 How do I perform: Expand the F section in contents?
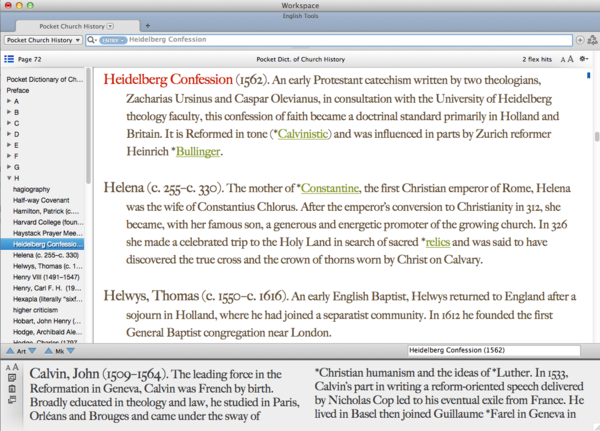[9, 156]
